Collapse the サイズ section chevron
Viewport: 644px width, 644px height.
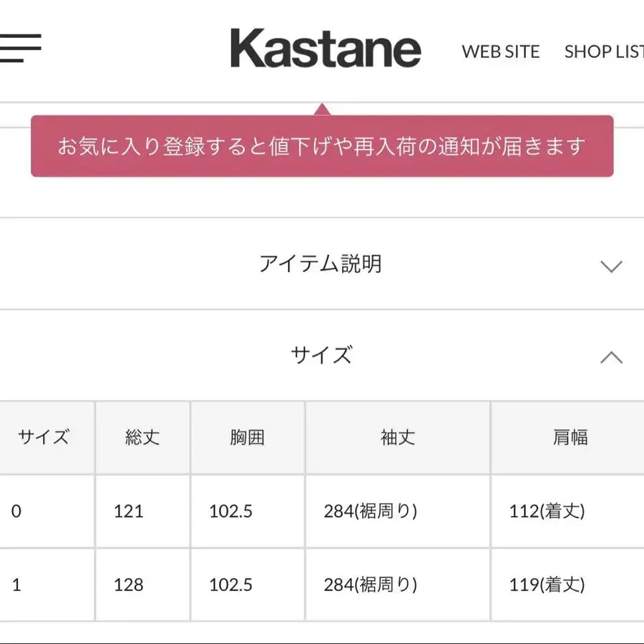coord(611,357)
